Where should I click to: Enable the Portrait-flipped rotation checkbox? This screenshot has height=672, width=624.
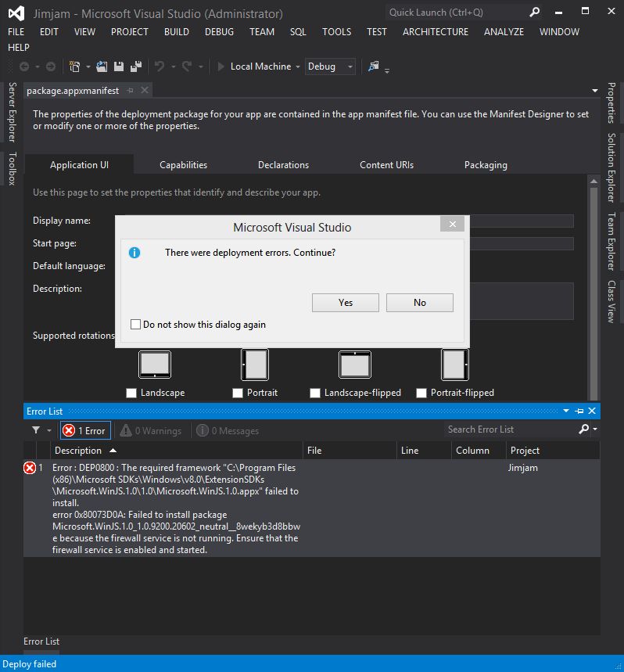click(421, 393)
